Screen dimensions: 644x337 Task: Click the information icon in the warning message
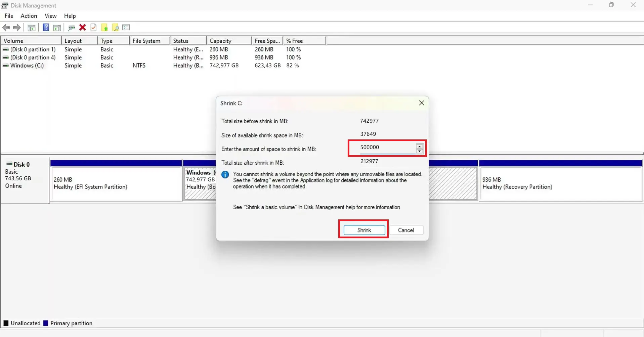[225, 174]
